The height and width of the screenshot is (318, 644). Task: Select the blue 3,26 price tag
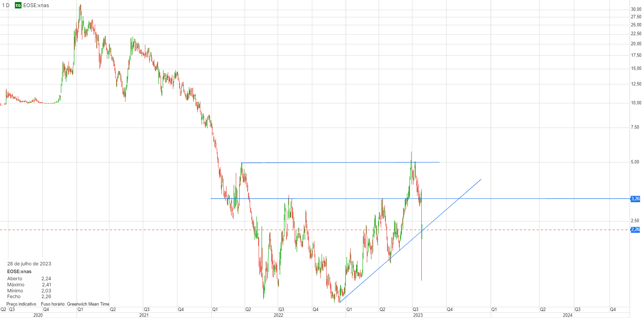pos(635,199)
